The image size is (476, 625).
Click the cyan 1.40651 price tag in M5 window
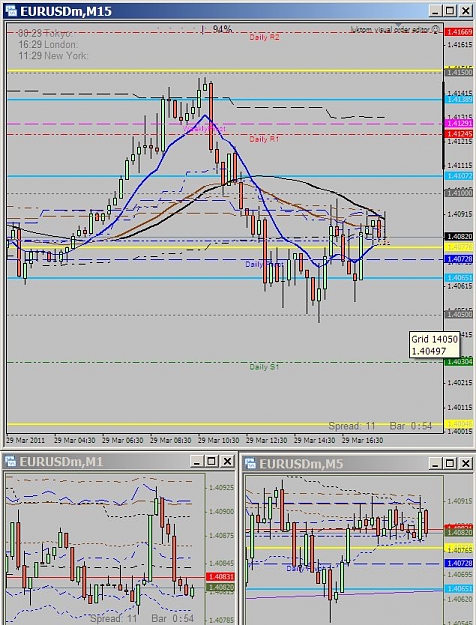(x=458, y=589)
